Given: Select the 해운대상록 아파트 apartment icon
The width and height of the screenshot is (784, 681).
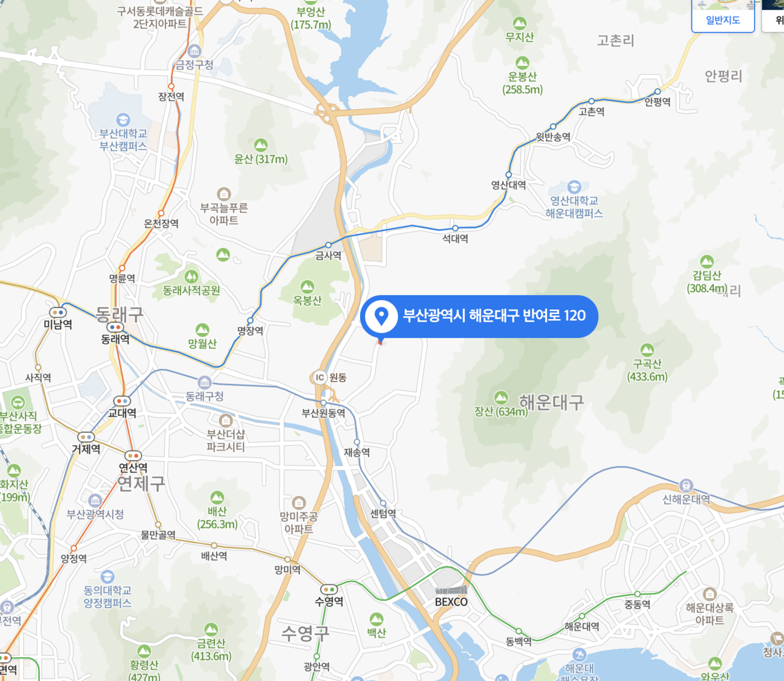Looking at the screenshot, I should 709,594.
